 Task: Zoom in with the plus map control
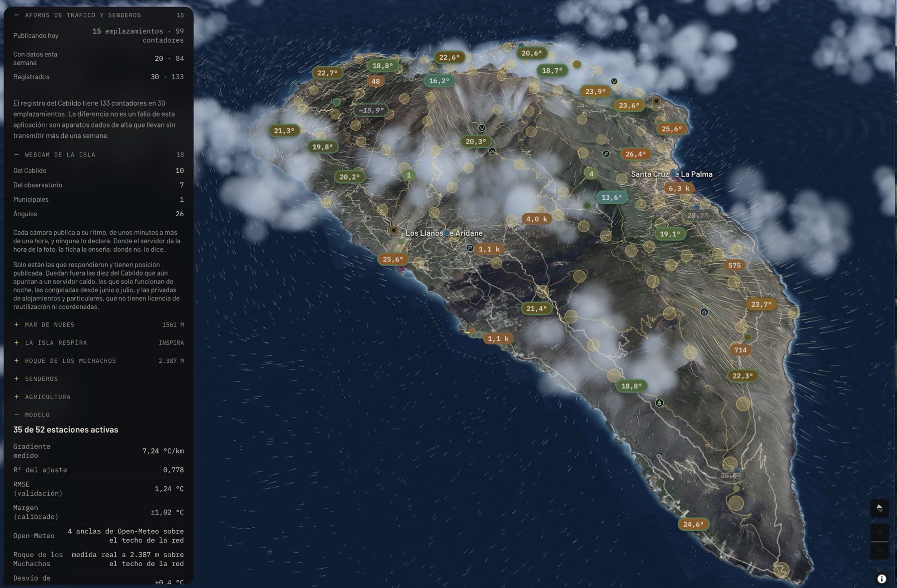click(x=879, y=533)
